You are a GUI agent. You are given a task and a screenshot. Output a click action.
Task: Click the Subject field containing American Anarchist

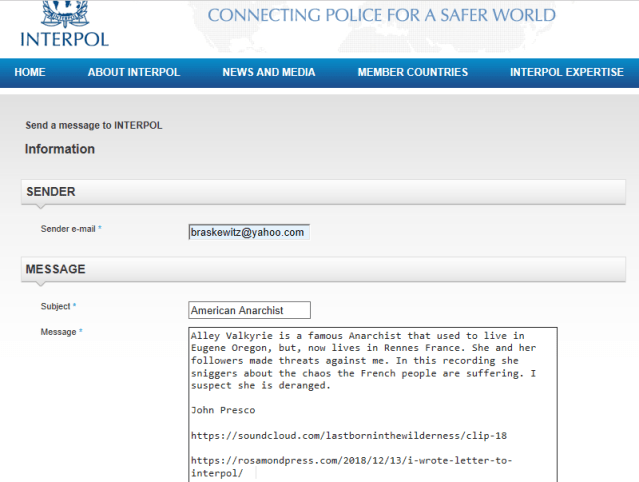pyautogui.click(x=249, y=310)
